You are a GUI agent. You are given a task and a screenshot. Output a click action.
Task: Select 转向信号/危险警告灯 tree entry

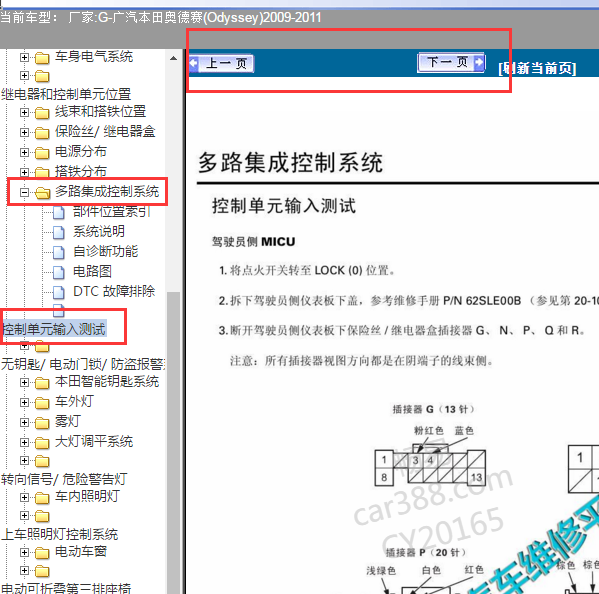pyautogui.click(x=64, y=479)
